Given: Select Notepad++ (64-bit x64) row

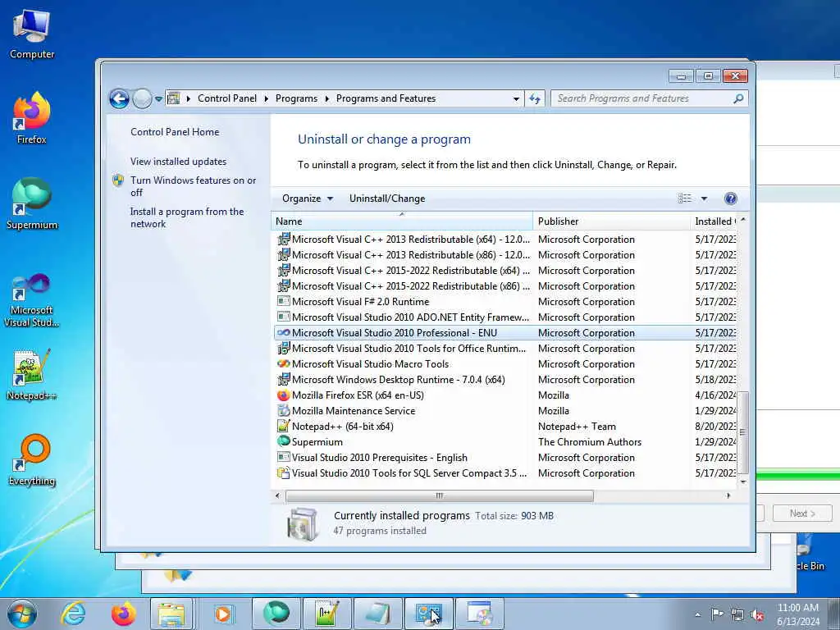Looking at the screenshot, I should (504, 427).
